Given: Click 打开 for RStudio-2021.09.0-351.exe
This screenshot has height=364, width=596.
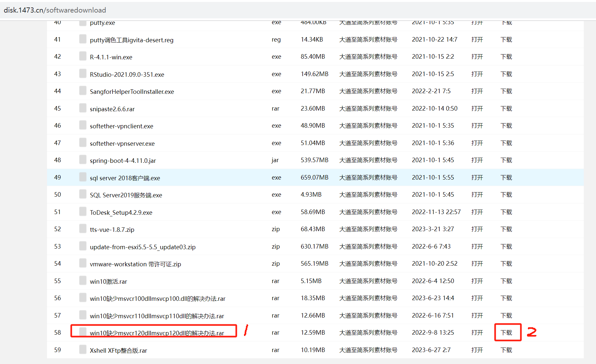Looking at the screenshot, I should [477, 74].
